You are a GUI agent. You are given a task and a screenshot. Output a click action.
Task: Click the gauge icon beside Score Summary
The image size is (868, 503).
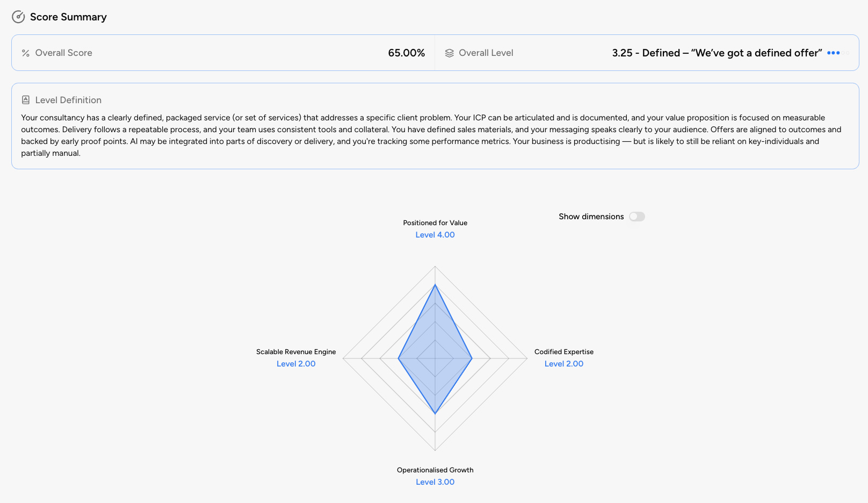(x=18, y=17)
